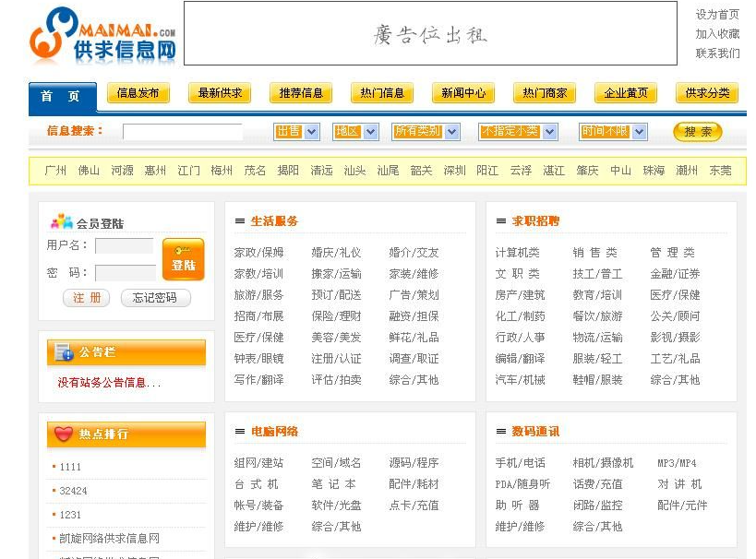Click the 公告栏 bulletin board icon
The height and width of the screenshot is (559, 756).
(64, 352)
